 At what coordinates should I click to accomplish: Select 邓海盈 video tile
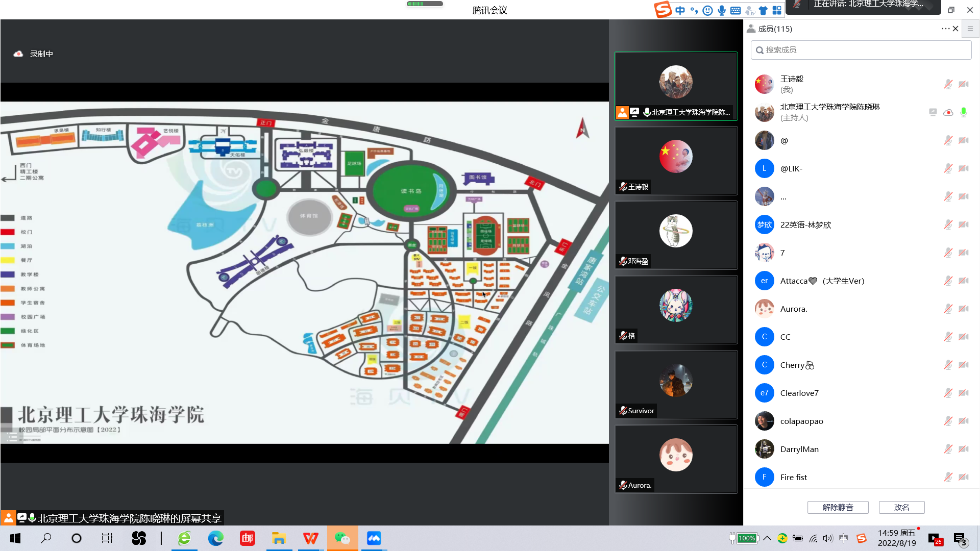[x=676, y=235]
